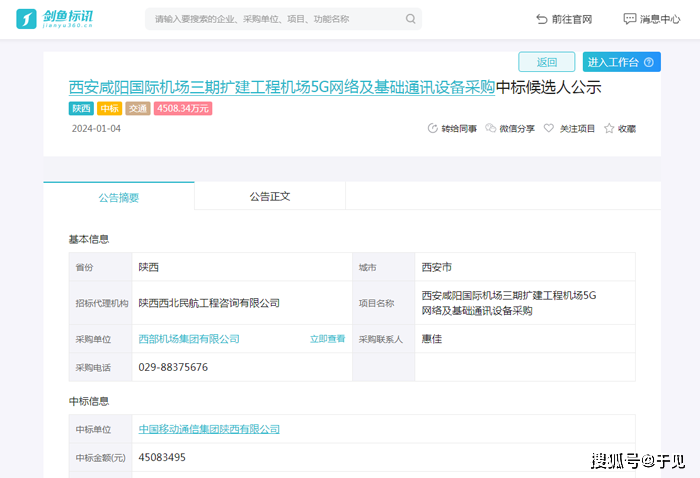This screenshot has height=478, width=700.
Task: Click 城市 label cell
Action: (x=383, y=267)
